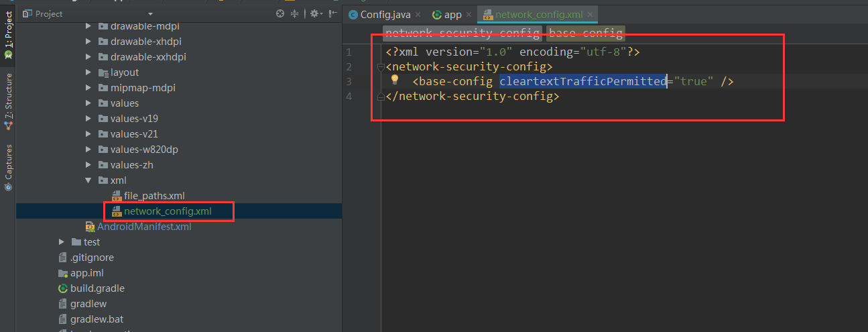Expand the drawable-xhdpi folder
This screenshot has width=868, height=332.
point(88,42)
